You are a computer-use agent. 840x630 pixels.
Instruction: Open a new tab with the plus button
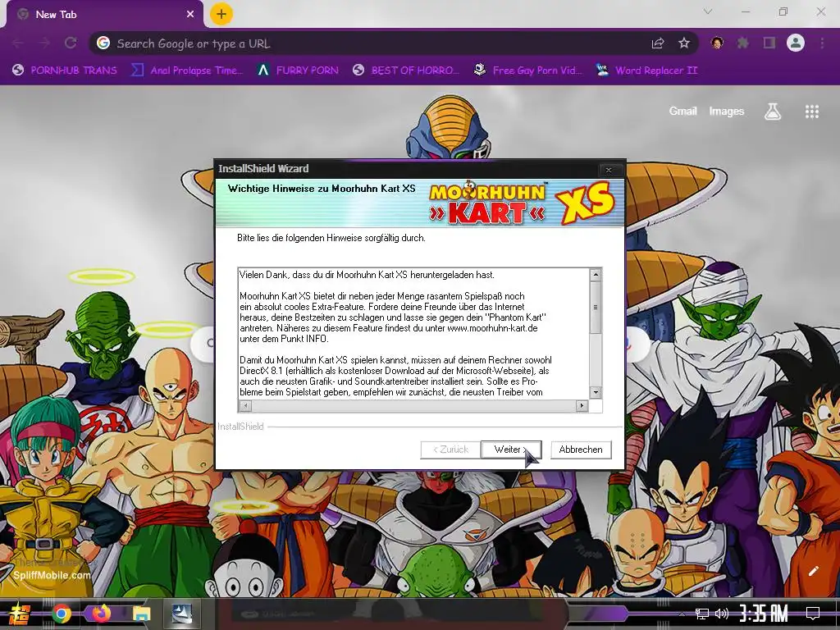tap(221, 14)
